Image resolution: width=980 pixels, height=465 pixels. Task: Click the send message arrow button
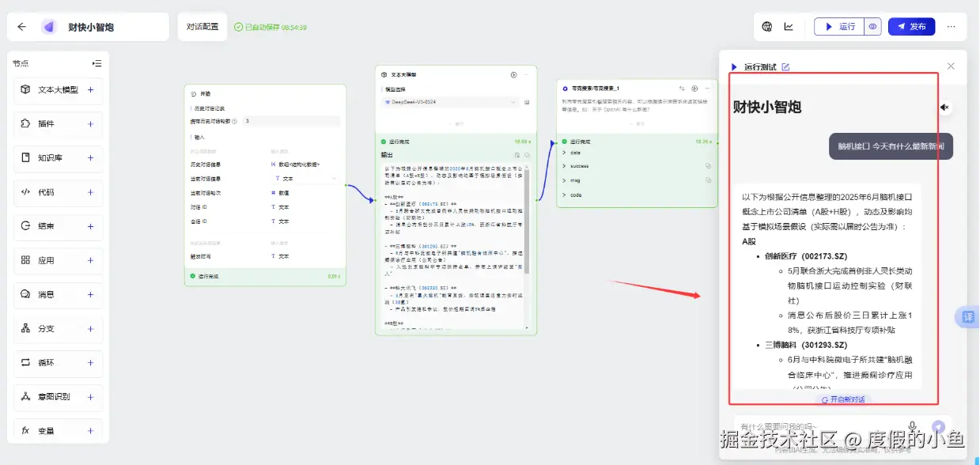coord(938,426)
